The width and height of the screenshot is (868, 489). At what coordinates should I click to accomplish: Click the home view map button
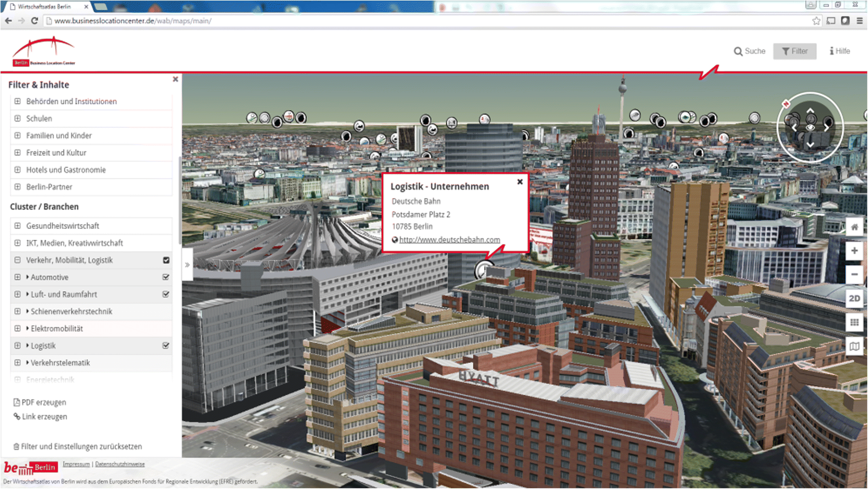tap(854, 227)
